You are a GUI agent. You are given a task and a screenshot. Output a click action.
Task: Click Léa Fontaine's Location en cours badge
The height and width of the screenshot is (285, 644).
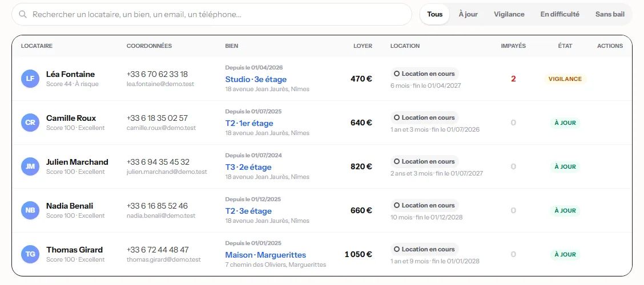tap(424, 74)
